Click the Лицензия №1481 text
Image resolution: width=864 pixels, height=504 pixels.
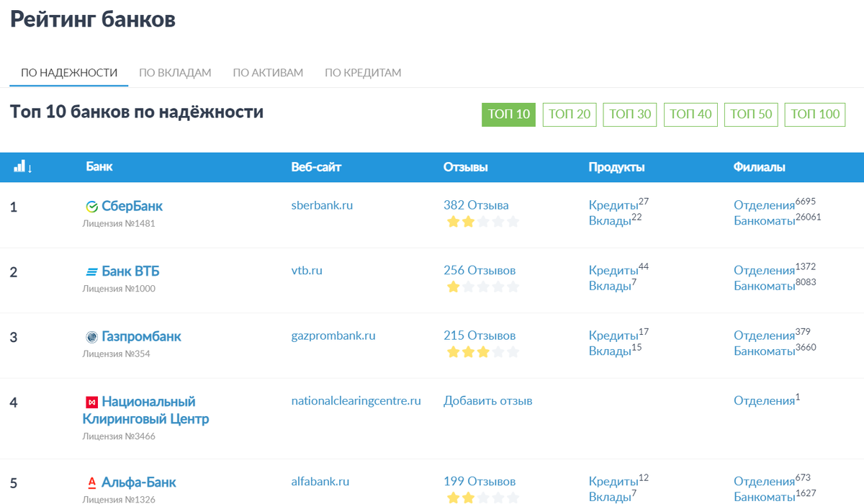pos(119,224)
